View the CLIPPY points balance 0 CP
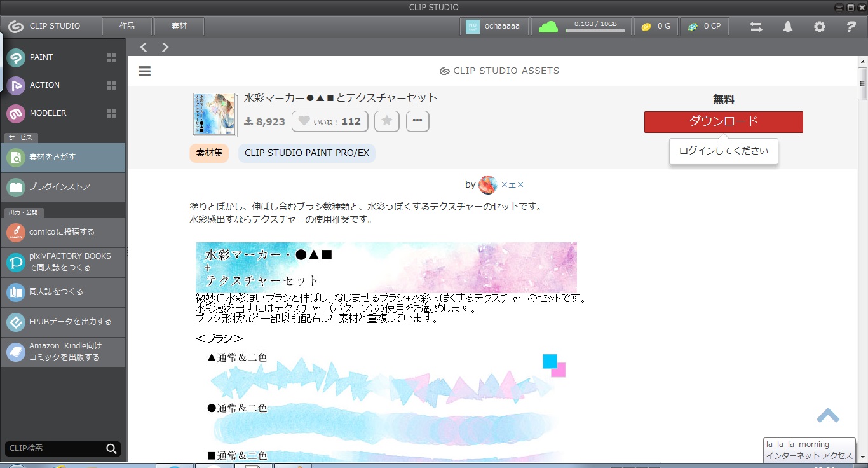Viewport: 868px width, 468px height. 705,26
